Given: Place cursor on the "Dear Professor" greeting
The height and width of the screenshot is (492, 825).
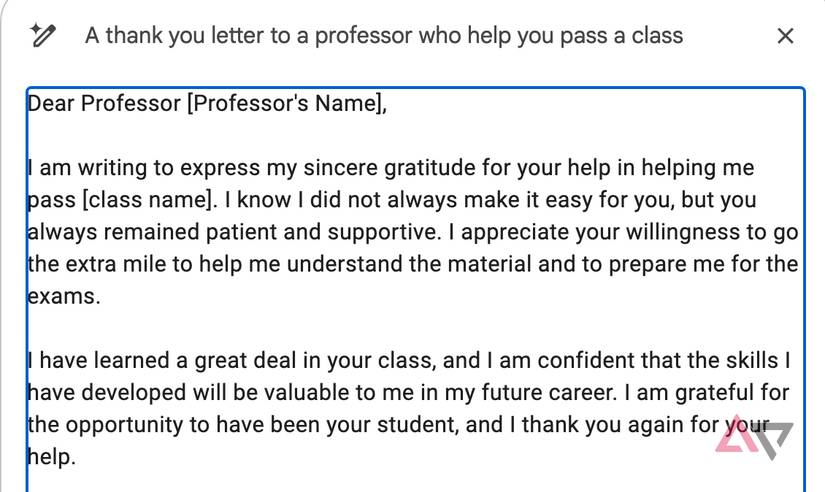Looking at the screenshot, I should pyautogui.click(x=104, y=103).
